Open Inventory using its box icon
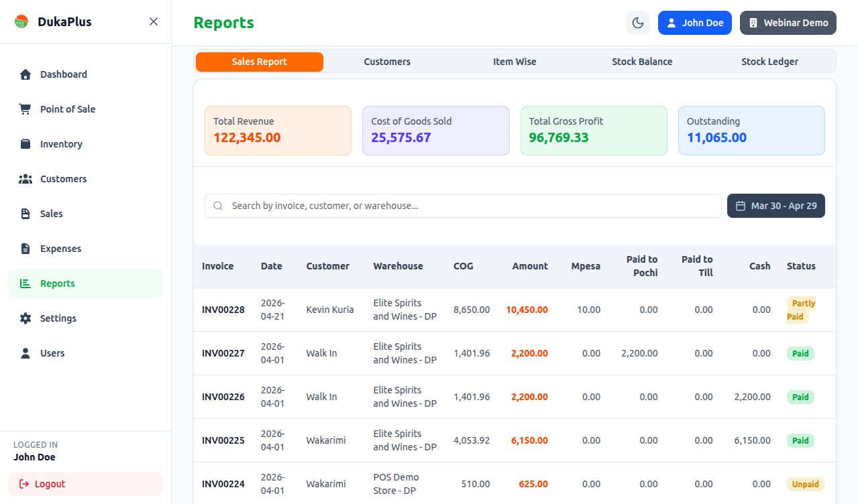 (x=25, y=144)
